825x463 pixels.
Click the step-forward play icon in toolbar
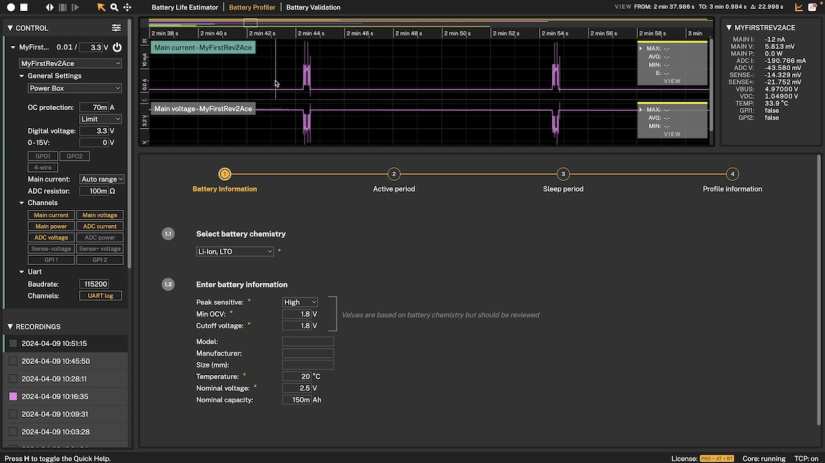click(75, 7)
